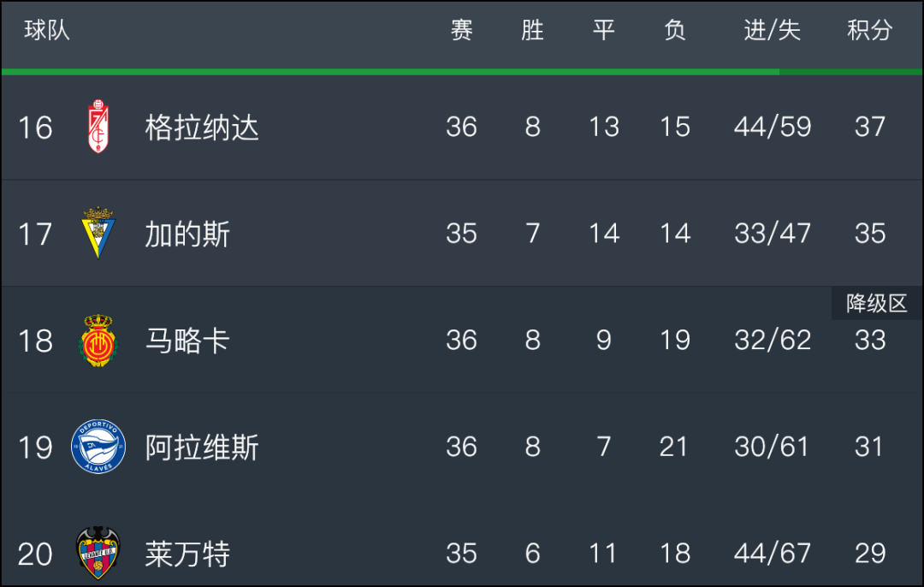
Task: Open the 莱万特 team name link
Action: point(187,554)
